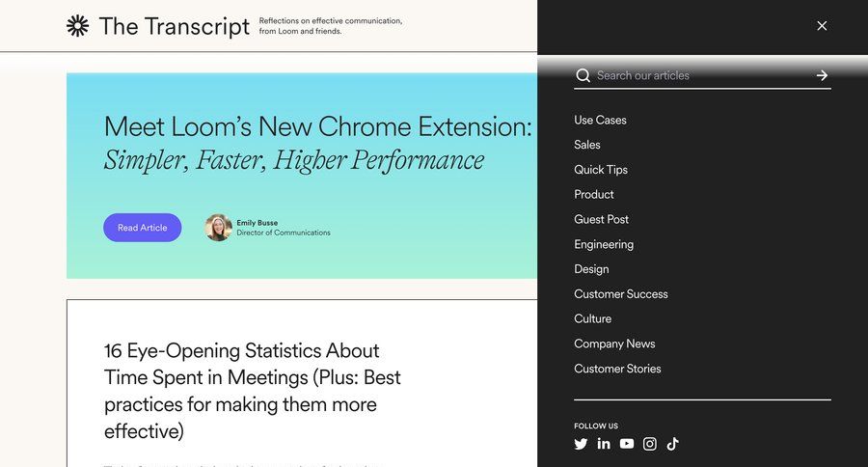Click Emily Busse author avatar
Image resolution: width=868 pixels, height=467 pixels.
[x=219, y=228]
